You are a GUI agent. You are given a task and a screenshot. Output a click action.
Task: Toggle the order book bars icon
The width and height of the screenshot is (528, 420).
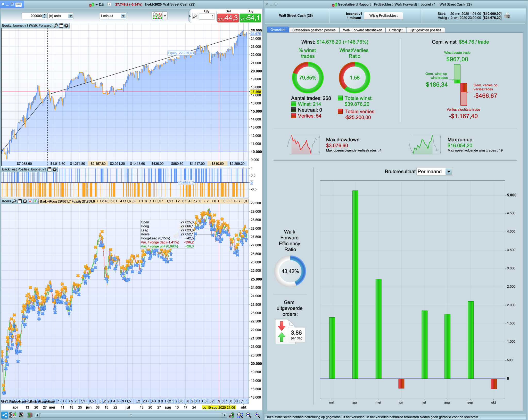[30, 415]
